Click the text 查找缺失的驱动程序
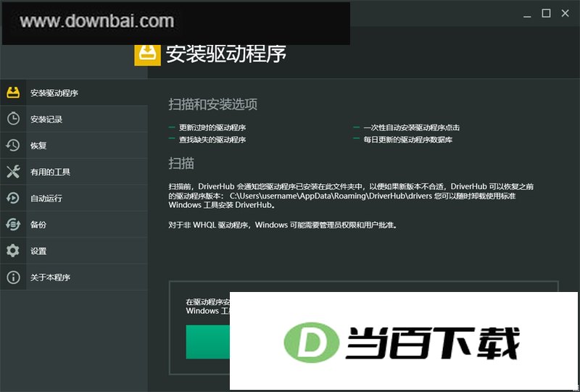Image resolution: width=580 pixels, height=392 pixels. [212, 140]
